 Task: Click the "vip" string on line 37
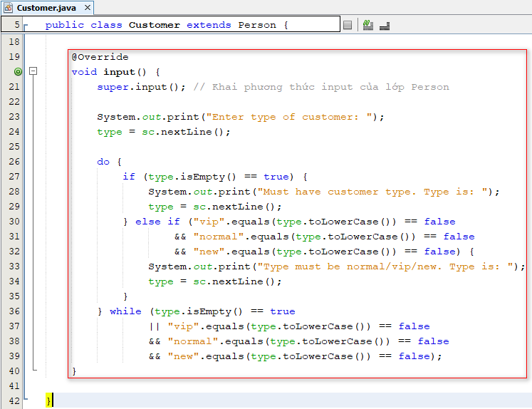[183, 326]
